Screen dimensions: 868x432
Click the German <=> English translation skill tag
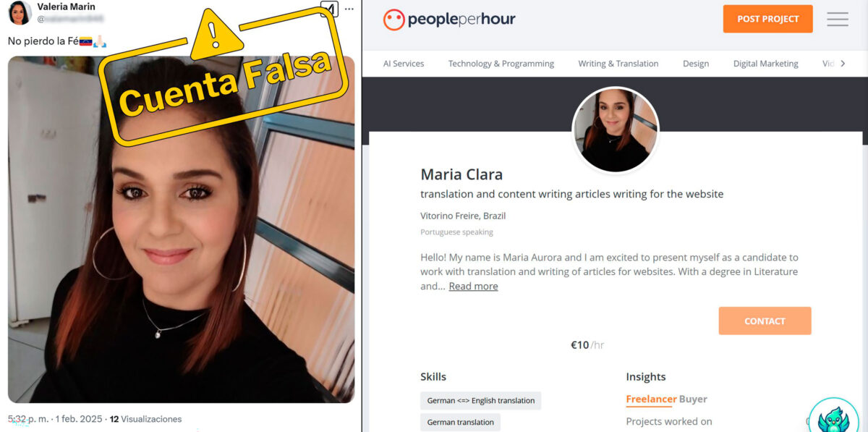coord(481,401)
